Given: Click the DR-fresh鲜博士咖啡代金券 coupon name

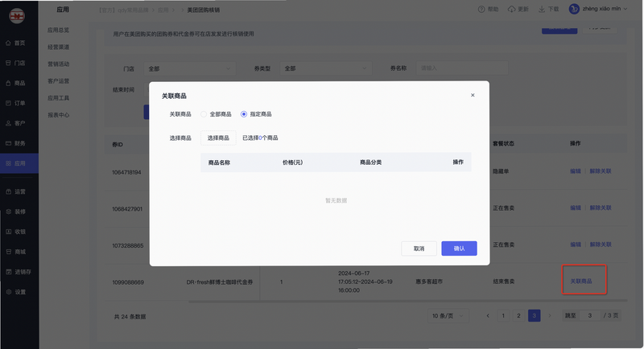Looking at the screenshot, I should click(x=220, y=282).
